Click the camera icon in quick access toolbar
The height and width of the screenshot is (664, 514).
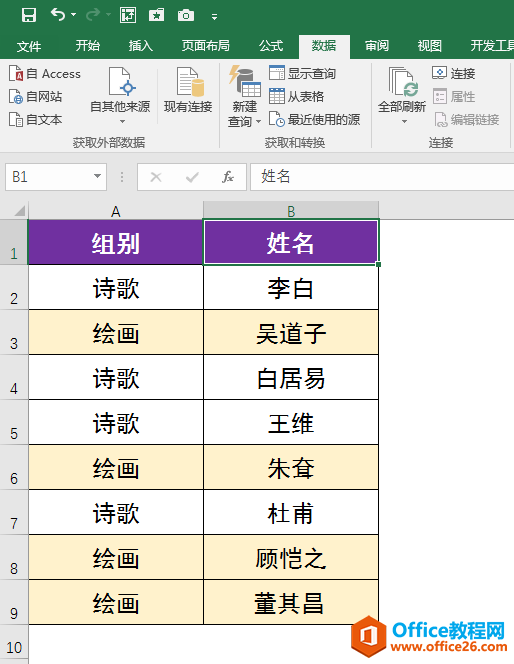click(x=186, y=16)
